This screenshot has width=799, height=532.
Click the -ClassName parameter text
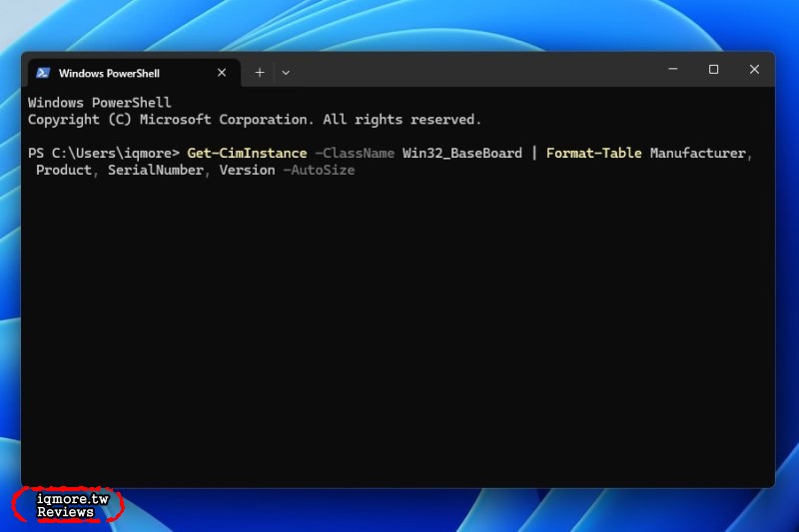(x=355, y=154)
